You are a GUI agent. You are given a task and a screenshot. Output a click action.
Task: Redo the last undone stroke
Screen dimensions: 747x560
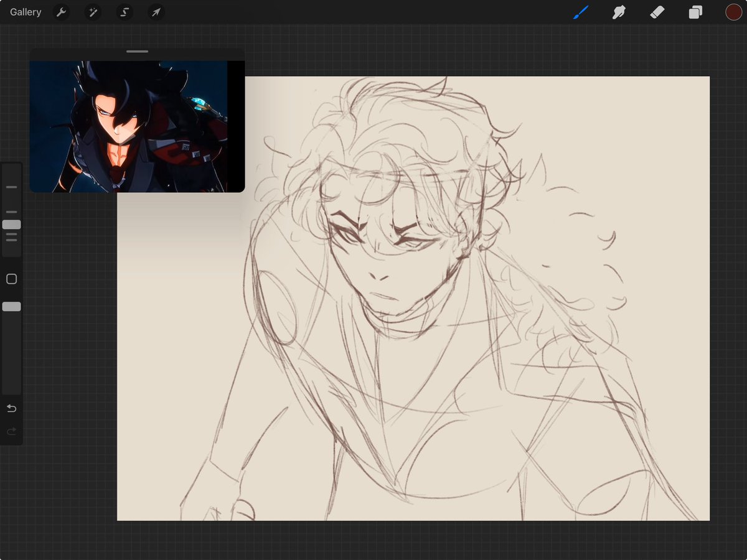(x=11, y=431)
